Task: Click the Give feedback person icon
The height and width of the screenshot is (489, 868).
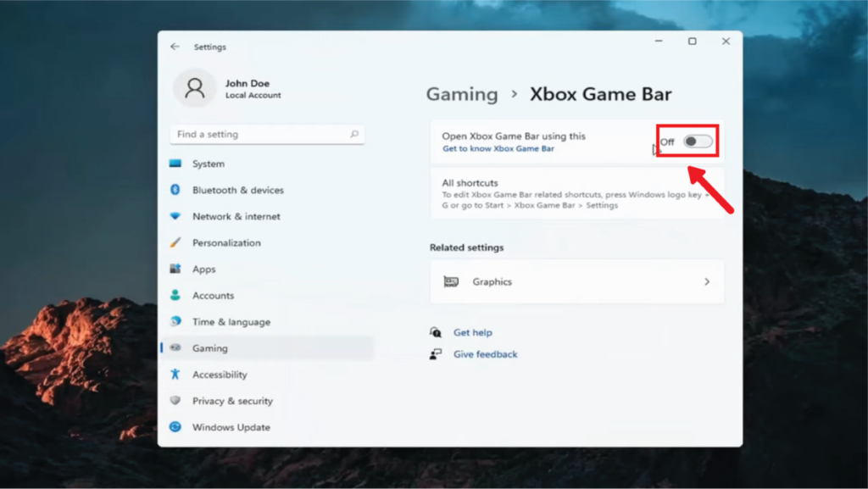Action: point(436,354)
